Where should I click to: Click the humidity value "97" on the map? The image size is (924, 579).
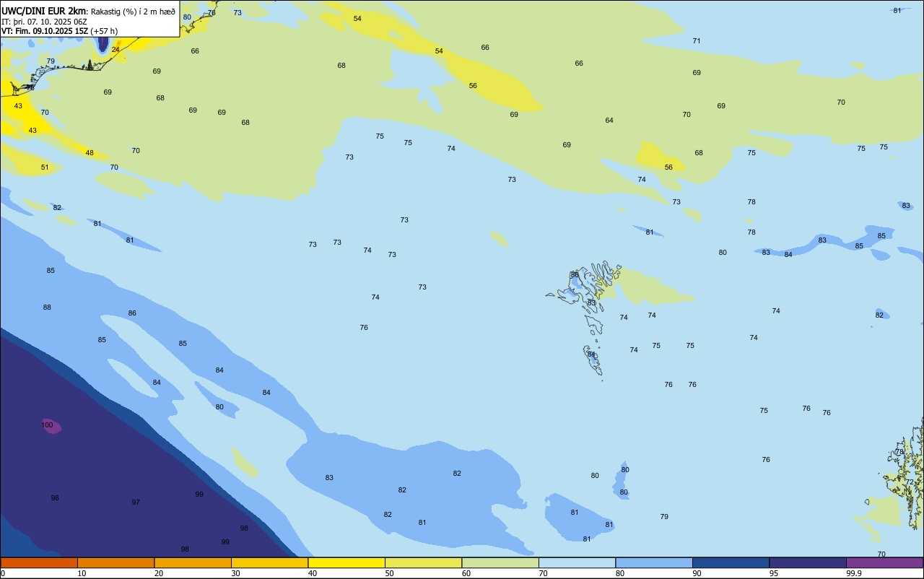pyautogui.click(x=136, y=502)
